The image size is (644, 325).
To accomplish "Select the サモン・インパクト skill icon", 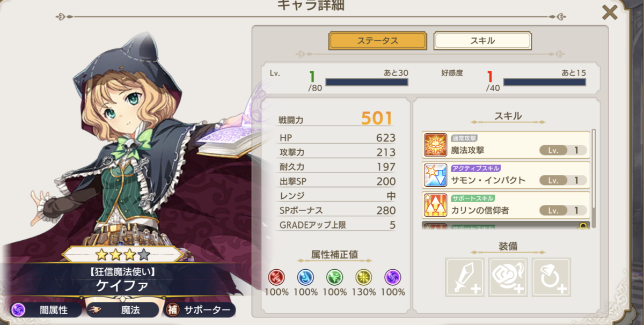I will tap(435, 175).
